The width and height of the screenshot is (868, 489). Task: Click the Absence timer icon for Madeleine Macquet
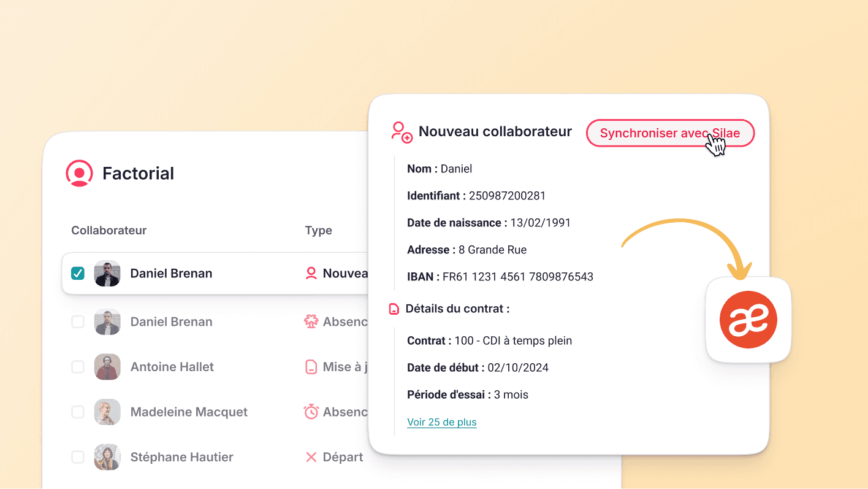311,412
